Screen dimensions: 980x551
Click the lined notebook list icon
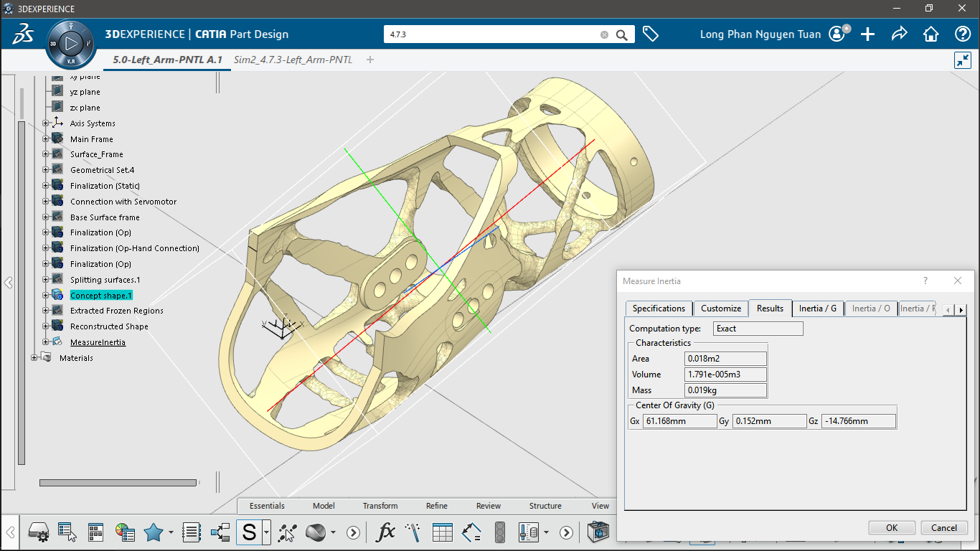tap(192, 532)
